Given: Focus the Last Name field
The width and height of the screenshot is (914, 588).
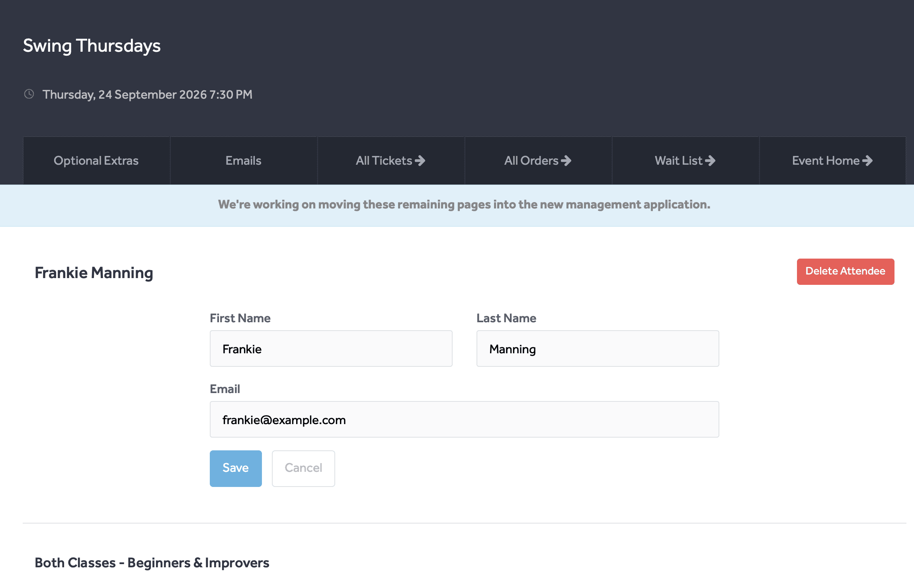Looking at the screenshot, I should coord(598,349).
